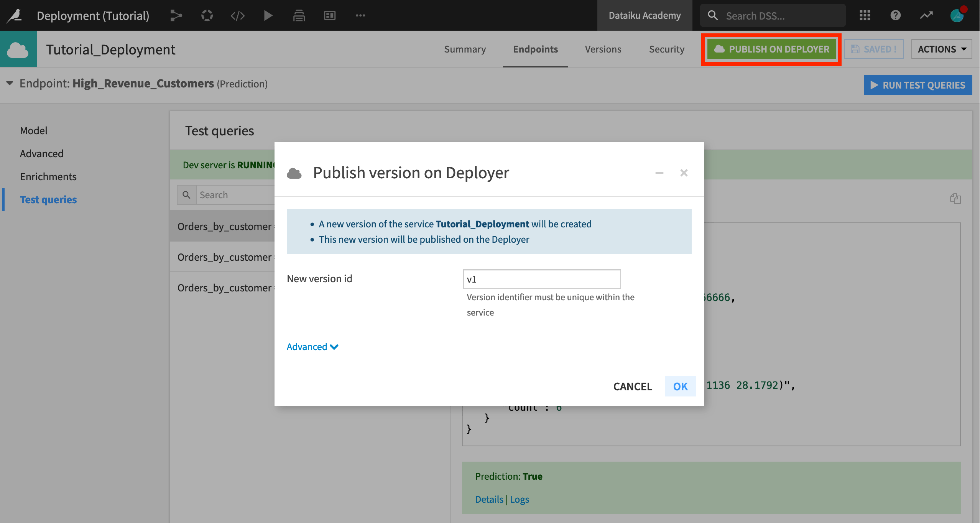Viewport: 980px width, 523px height.
Task: Minimize the Publish version dialog
Action: [659, 173]
